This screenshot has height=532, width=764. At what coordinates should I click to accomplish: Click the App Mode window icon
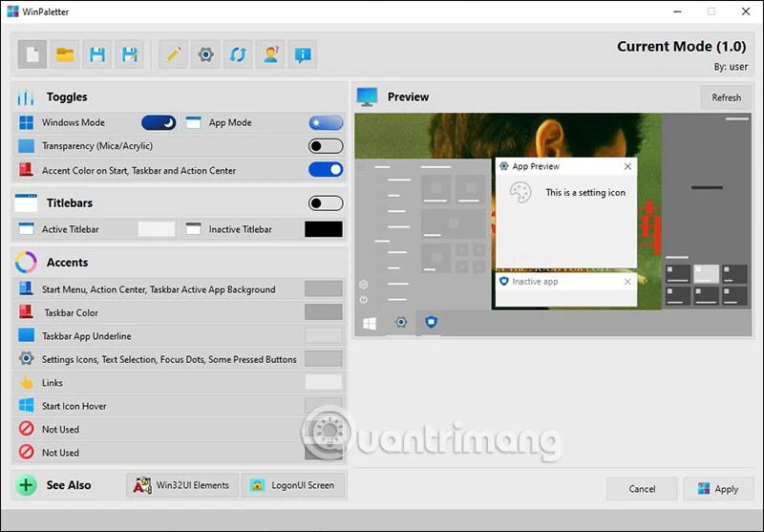[194, 122]
